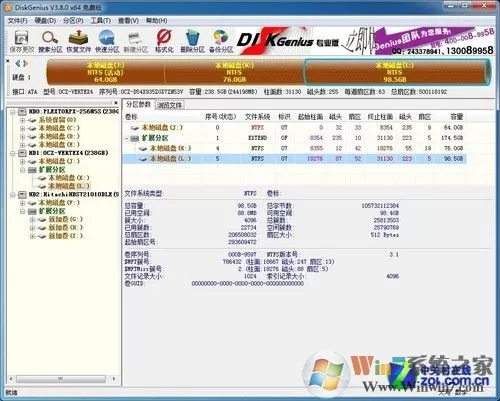This screenshot has width=500, height=401.
Task: Expand the 新加卷 (G:) tree node
Action: click(x=32, y=219)
